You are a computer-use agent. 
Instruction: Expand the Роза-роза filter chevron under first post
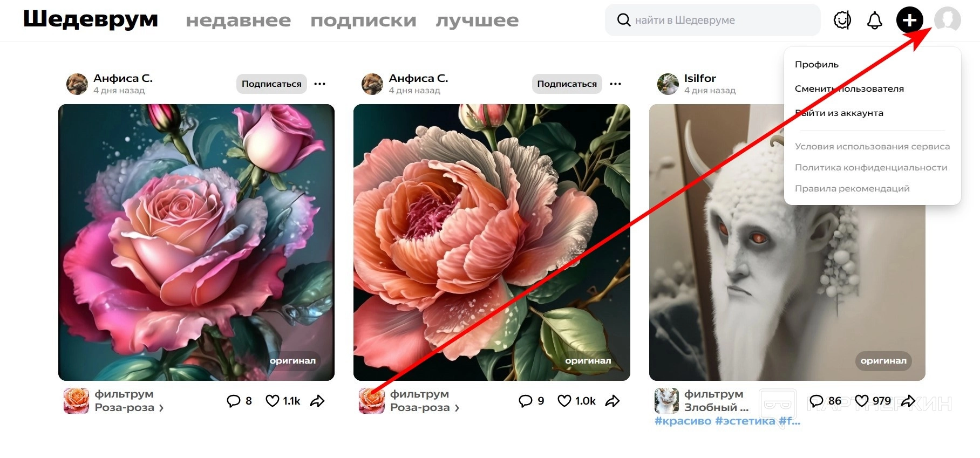[x=161, y=408]
